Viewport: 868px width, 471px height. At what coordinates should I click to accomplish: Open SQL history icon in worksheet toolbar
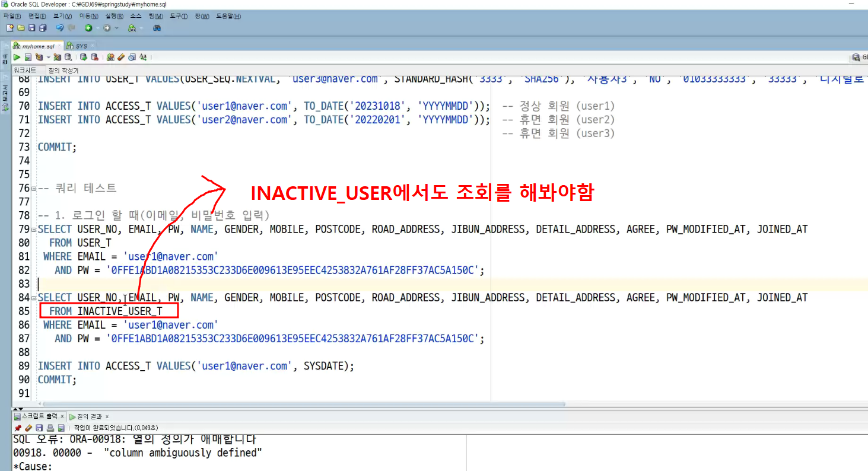(x=132, y=57)
